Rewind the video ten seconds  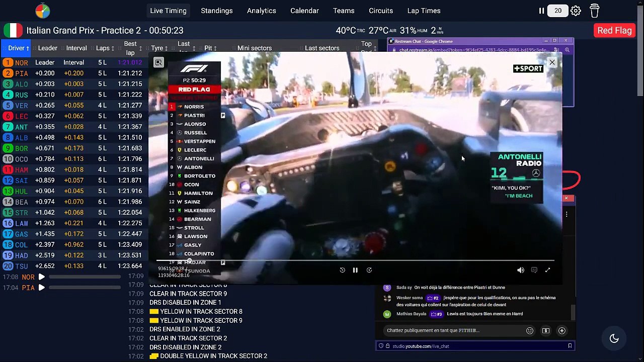[342, 270]
